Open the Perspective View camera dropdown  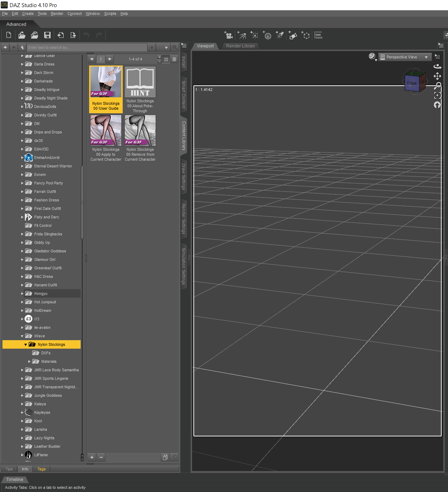(x=405, y=57)
